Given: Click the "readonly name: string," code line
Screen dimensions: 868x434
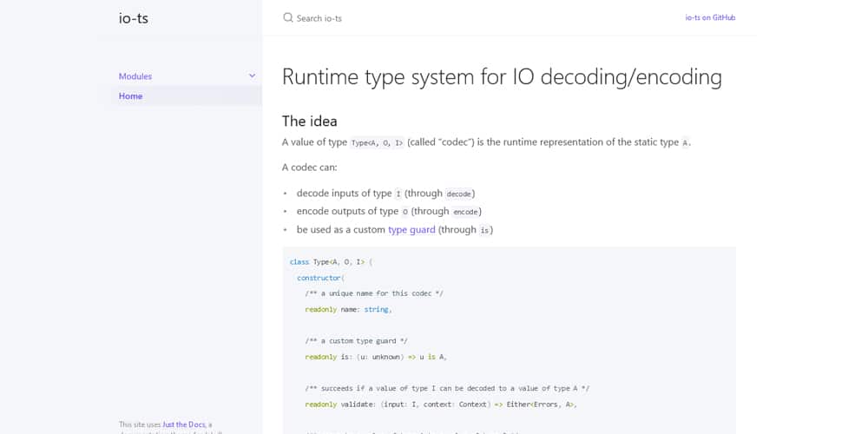Looking at the screenshot, I should click(348, 310).
